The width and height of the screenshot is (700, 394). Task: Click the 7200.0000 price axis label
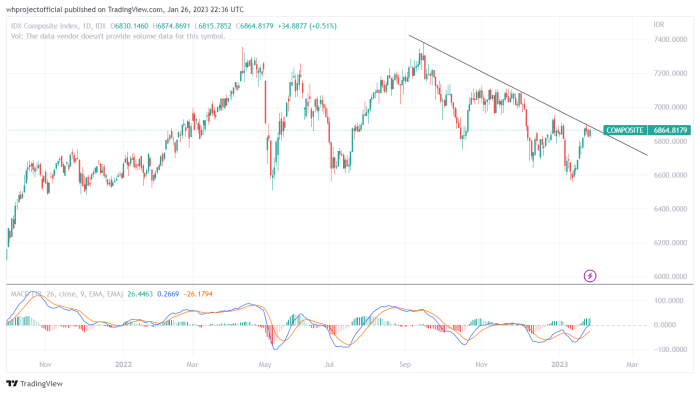(670, 73)
